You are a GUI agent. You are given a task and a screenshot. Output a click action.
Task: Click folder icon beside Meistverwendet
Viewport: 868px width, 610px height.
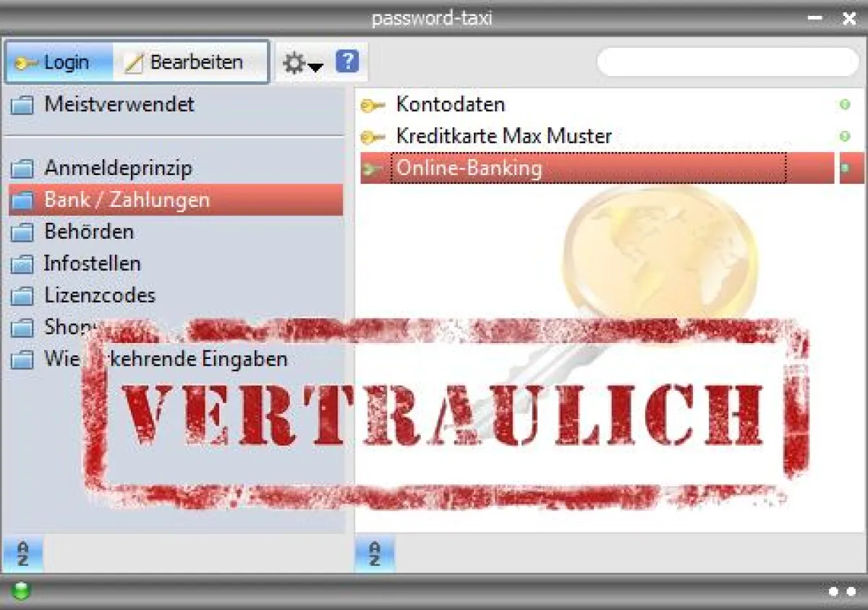[22, 106]
